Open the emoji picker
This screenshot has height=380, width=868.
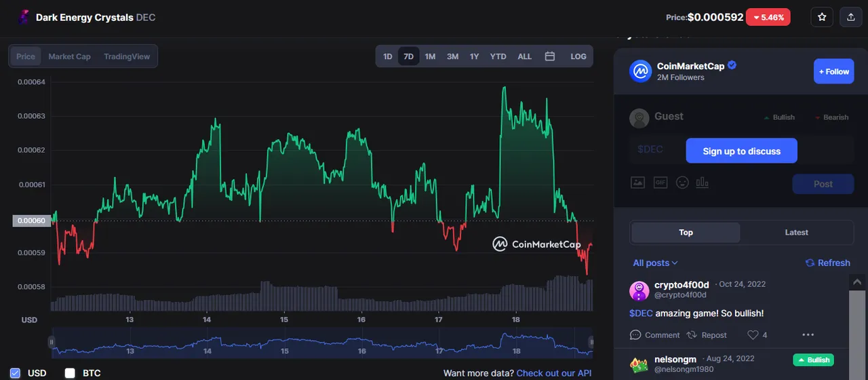pyautogui.click(x=682, y=182)
